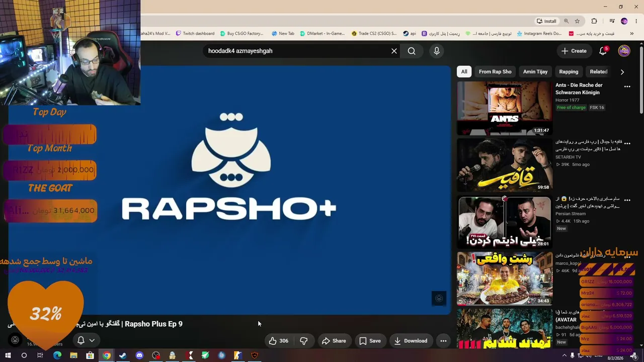Install the app from the address bar
The height and width of the screenshot is (362, 644).
click(546, 21)
